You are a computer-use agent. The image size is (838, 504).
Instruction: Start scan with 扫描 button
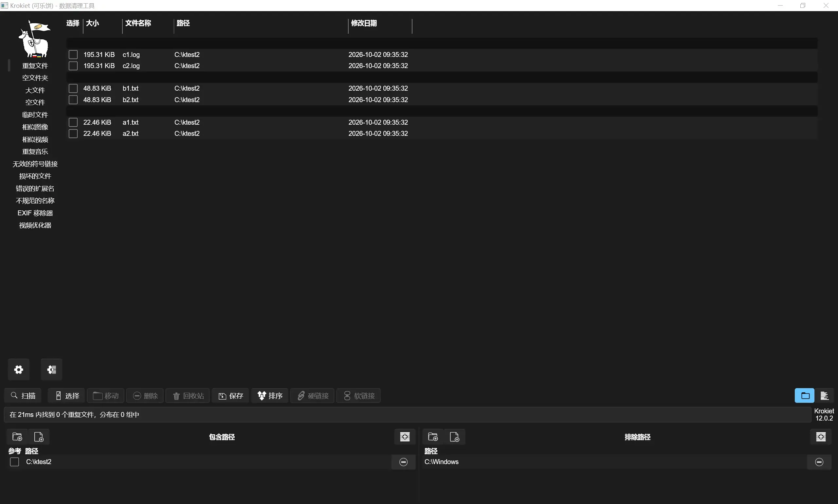tap(23, 396)
